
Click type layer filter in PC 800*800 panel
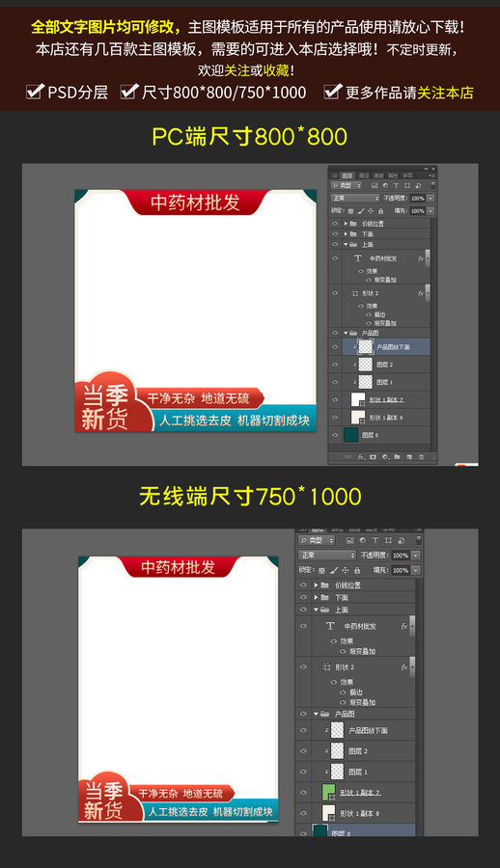397,185
